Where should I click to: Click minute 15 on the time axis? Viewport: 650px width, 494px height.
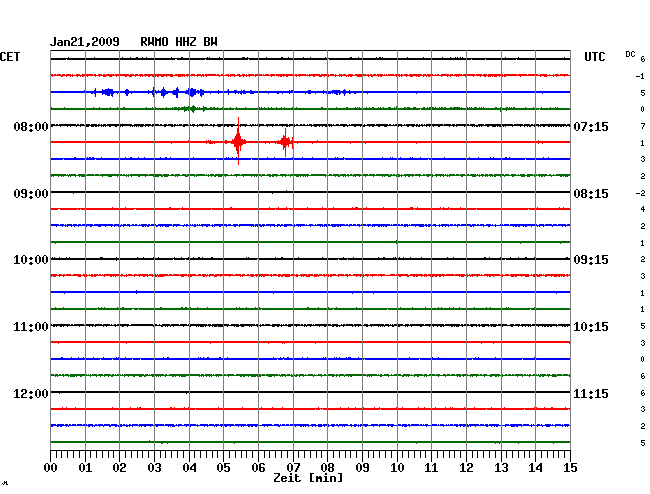click(x=570, y=468)
